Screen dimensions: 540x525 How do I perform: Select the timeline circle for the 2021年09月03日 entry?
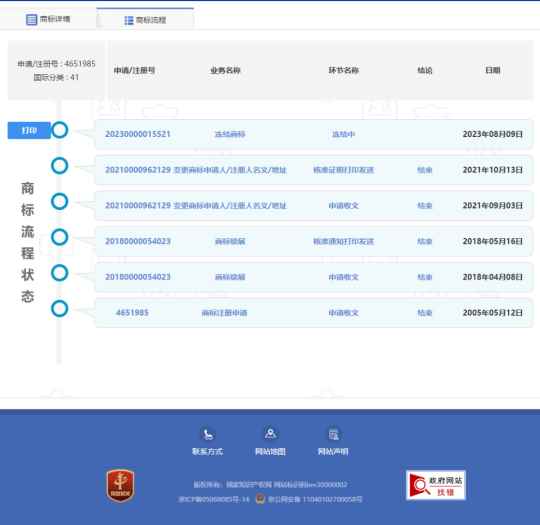point(60,202)
